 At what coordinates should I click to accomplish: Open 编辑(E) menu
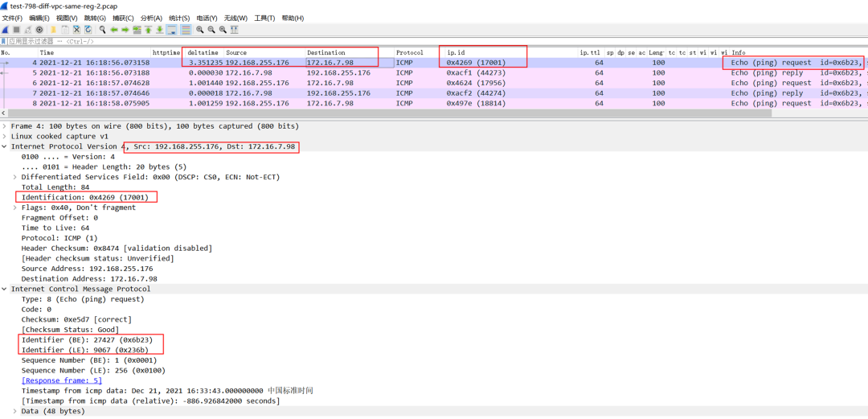(39, 18)
